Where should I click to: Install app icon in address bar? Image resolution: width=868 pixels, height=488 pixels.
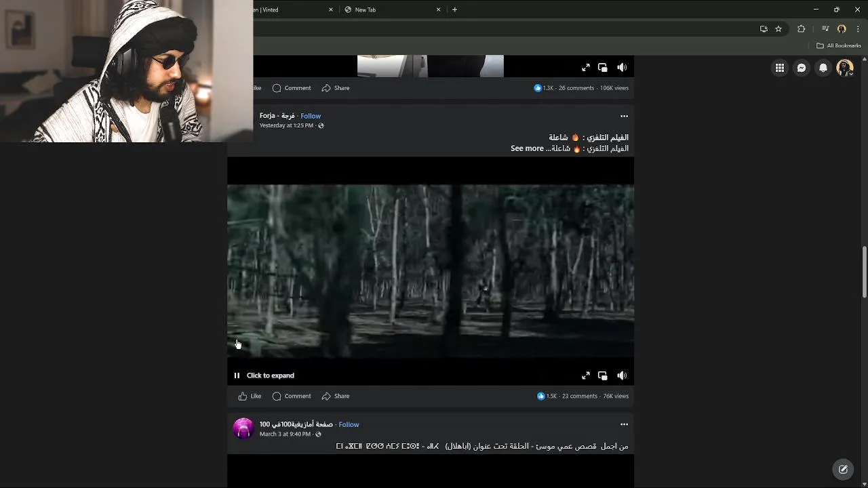coord(764,28)
